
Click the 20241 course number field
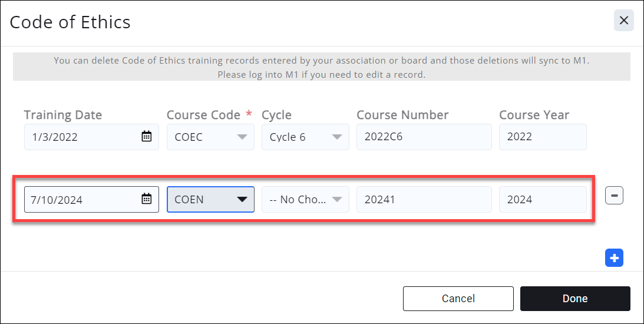coord(424,199)
